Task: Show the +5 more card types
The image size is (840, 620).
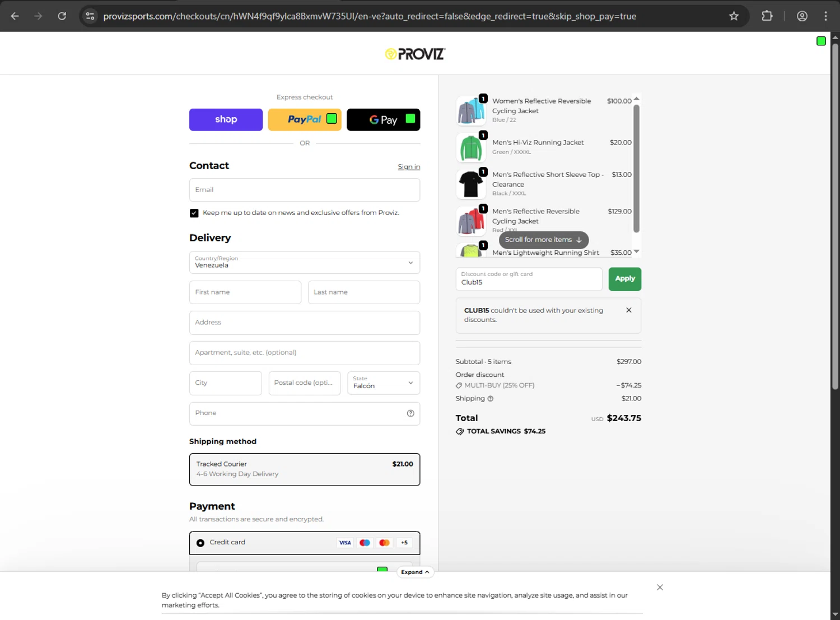Action: (x=404, y=543)
